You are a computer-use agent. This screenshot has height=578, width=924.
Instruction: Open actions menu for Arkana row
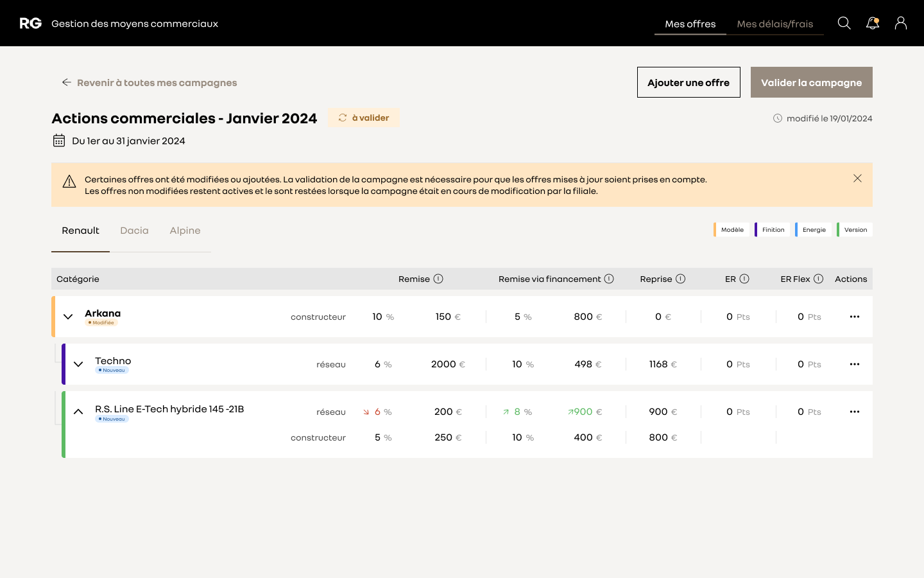point(855,317)
